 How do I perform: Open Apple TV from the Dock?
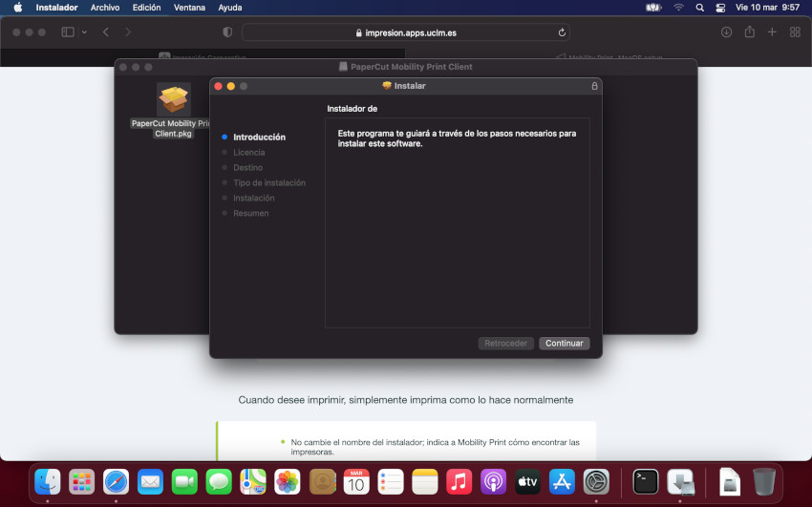pyautogui.click(x=527, y=481)
